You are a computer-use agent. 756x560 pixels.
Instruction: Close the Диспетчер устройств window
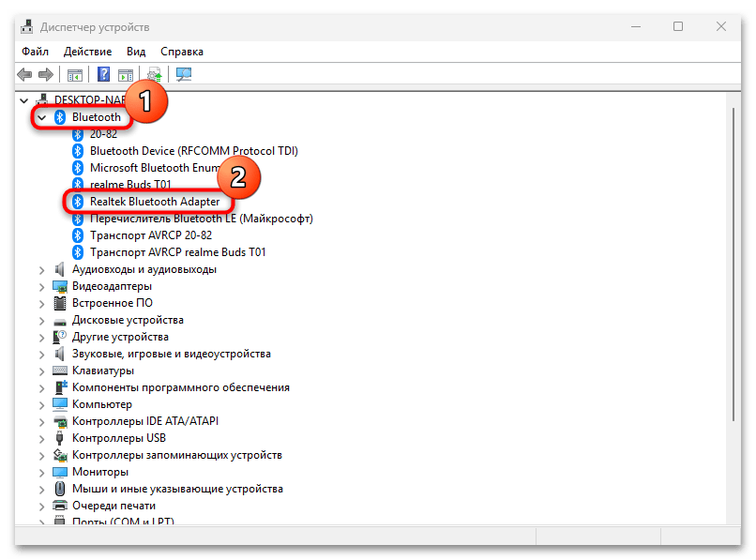[720, 26]
